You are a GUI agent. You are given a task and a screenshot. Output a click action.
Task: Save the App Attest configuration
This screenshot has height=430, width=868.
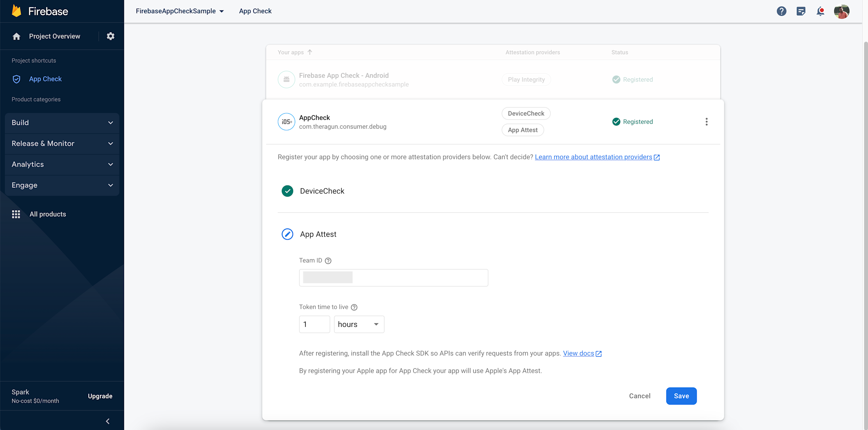(681, 396)
